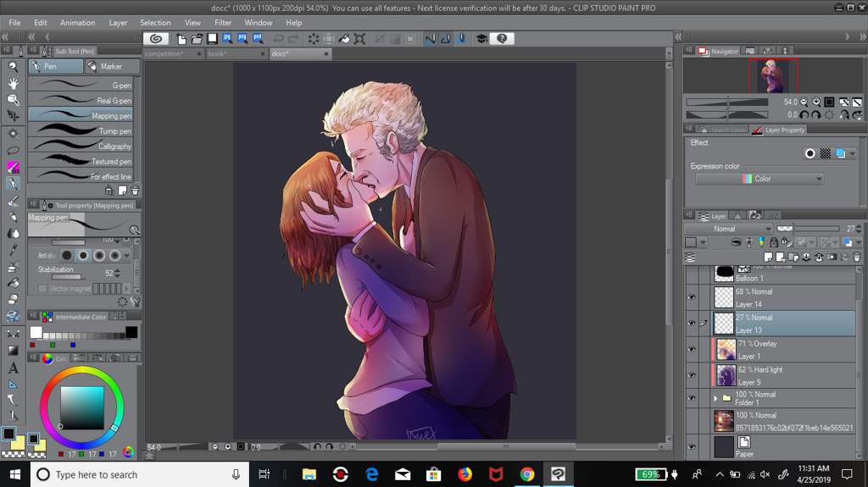Select the Eyedropper tool in tool palette
This screenshot has width=868, height=487.
[x=13, y=250]
